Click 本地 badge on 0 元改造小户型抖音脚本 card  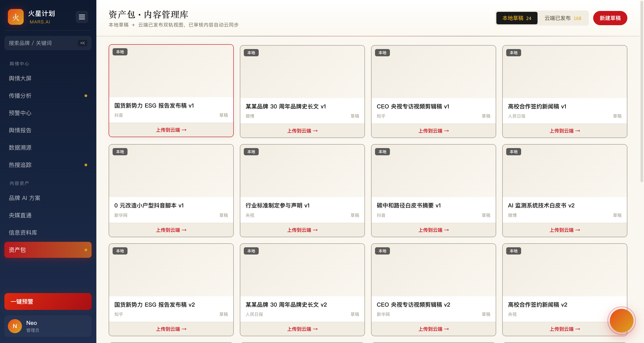click(120, 152)
